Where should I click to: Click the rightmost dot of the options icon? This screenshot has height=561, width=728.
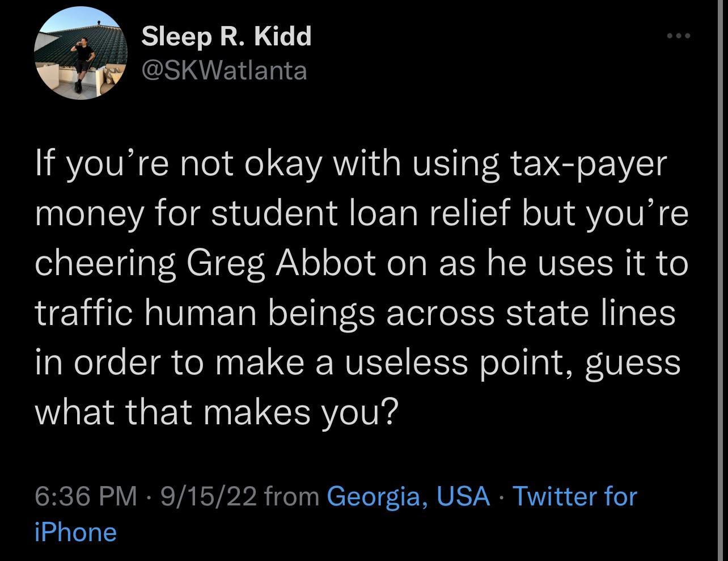(688, 35)
